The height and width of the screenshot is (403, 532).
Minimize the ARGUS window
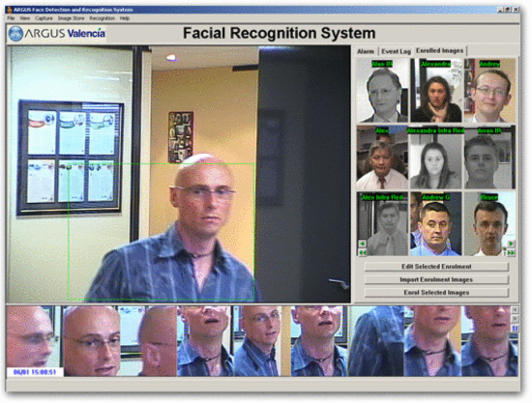tap(500, 10)
